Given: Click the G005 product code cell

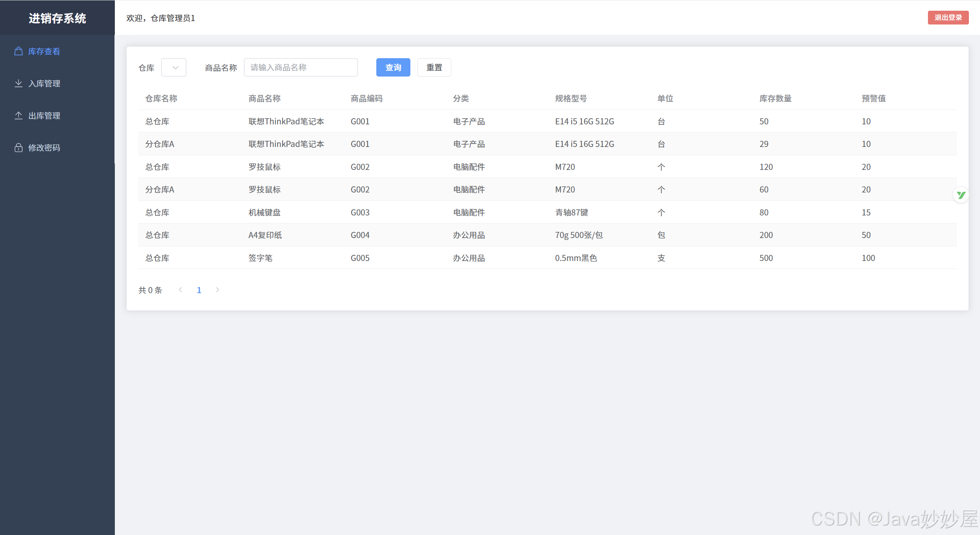Looking at the screenshot, I should [x=360, y=258].
